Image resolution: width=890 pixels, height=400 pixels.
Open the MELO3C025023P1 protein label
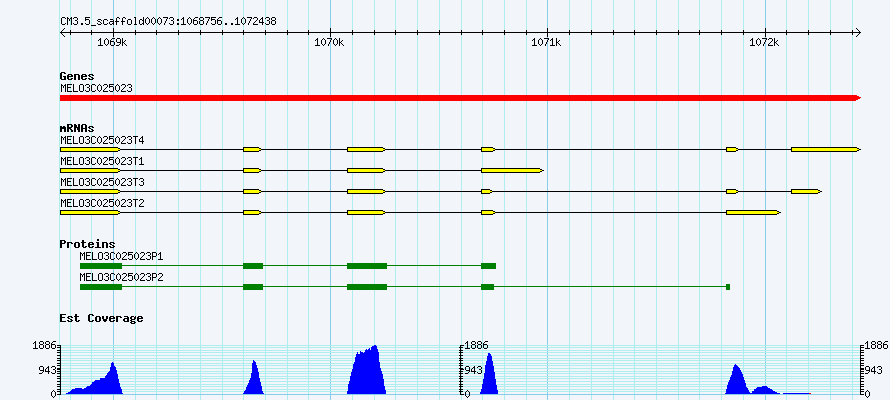(121, 256)
